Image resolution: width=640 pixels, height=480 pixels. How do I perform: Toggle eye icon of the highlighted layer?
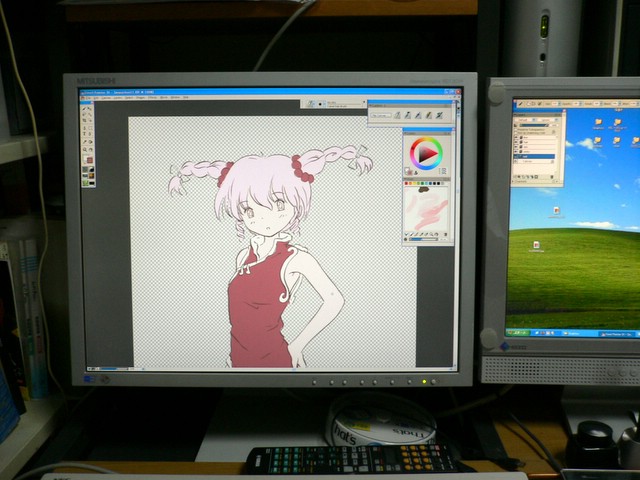(516, 157)
